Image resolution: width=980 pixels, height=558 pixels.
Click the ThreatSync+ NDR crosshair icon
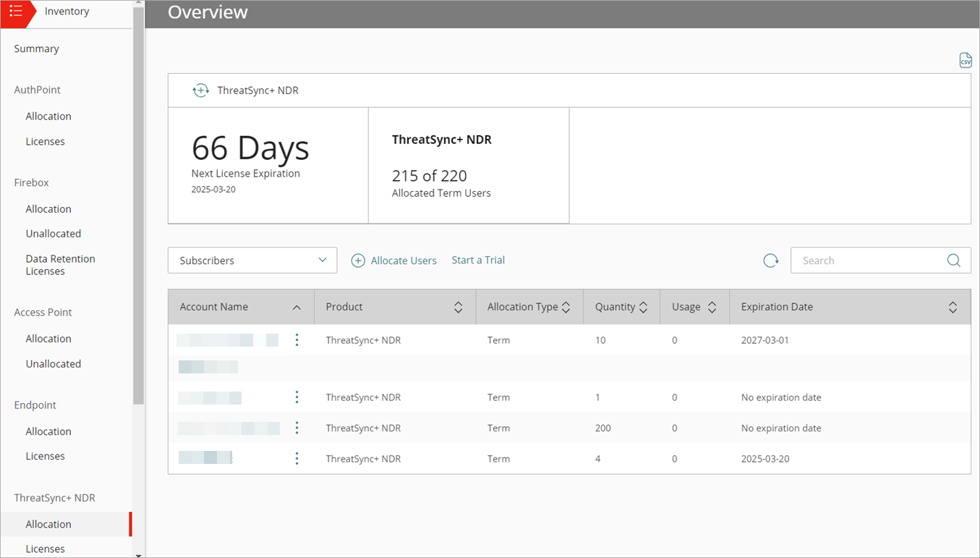[201, 90]
